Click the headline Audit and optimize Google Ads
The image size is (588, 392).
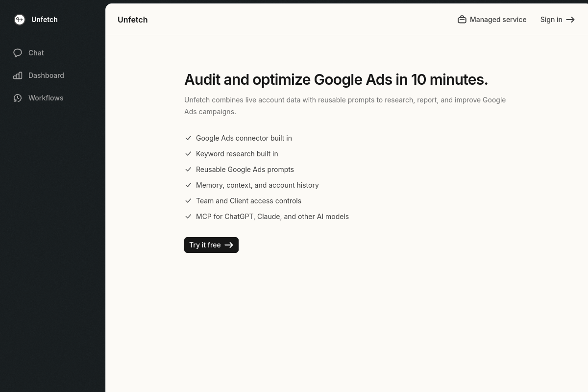coord(336,79)
